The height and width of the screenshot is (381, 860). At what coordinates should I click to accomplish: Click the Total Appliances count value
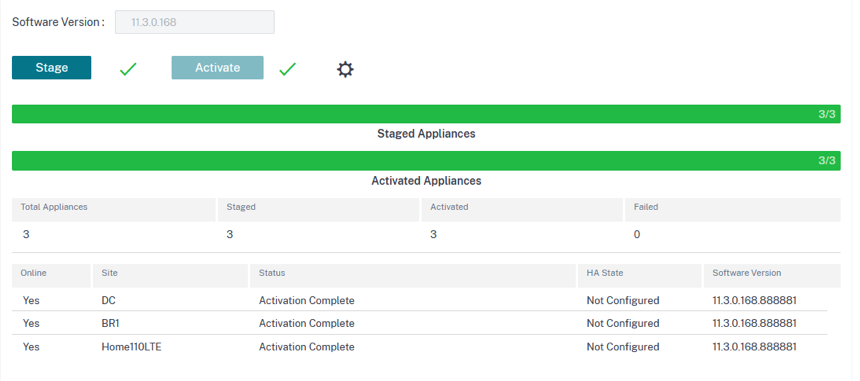(x=26, y=235)
